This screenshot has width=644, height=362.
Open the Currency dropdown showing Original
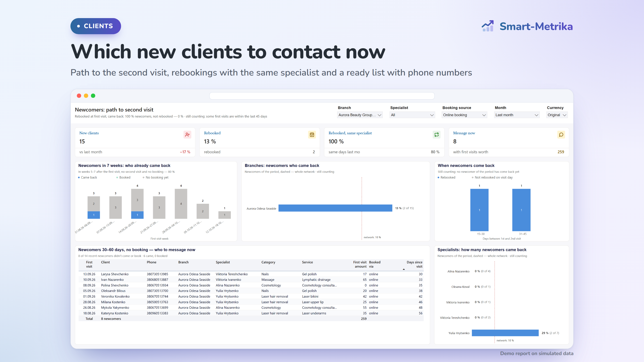point(557,115)
